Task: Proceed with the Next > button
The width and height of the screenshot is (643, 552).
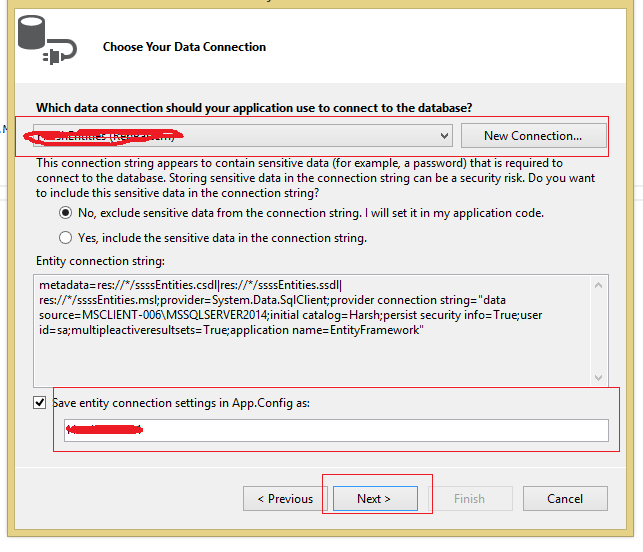Action: (x=374, y=498)
